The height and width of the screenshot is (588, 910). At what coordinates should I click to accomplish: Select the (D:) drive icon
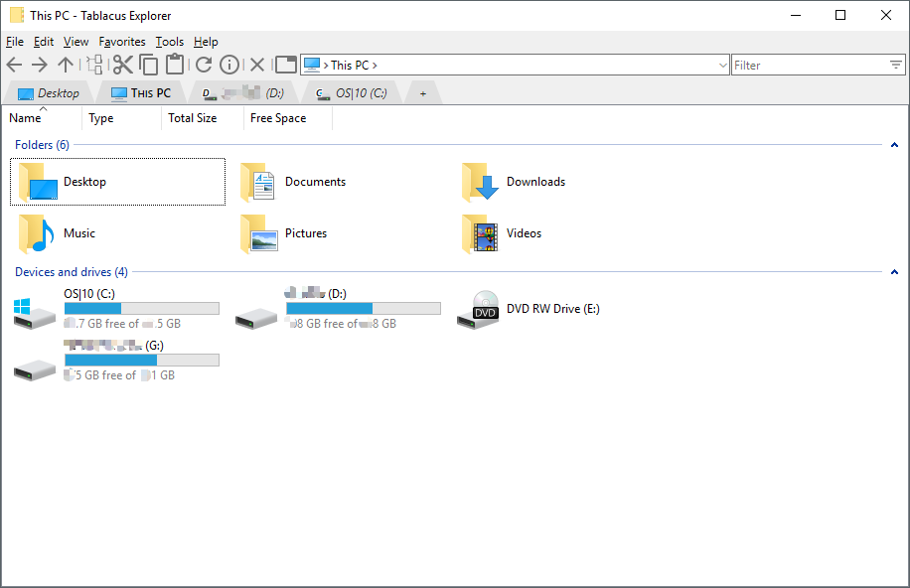[256, 318]
